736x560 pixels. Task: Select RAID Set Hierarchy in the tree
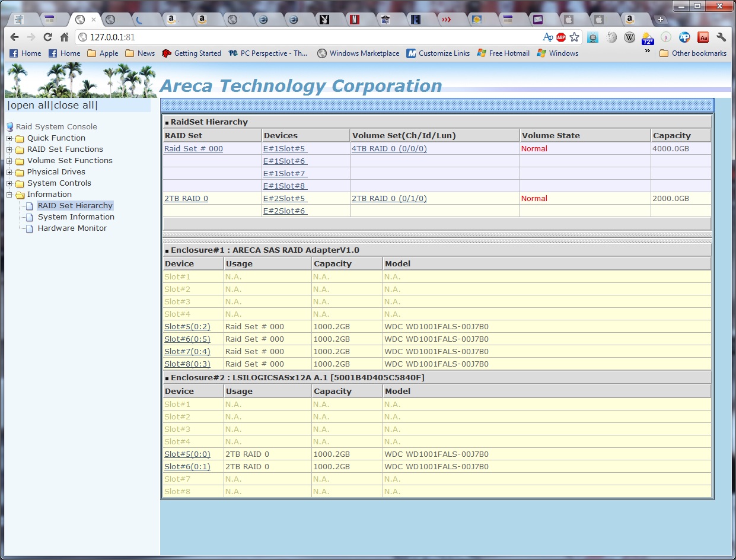pyautogui.click(x=75, y=206)
